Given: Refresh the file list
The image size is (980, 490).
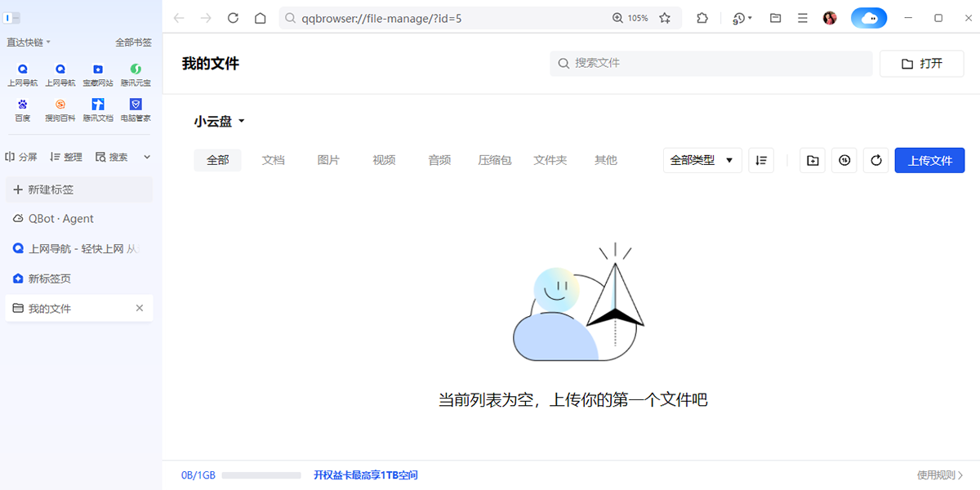Looking at the screenshot, I should (876, 160).
